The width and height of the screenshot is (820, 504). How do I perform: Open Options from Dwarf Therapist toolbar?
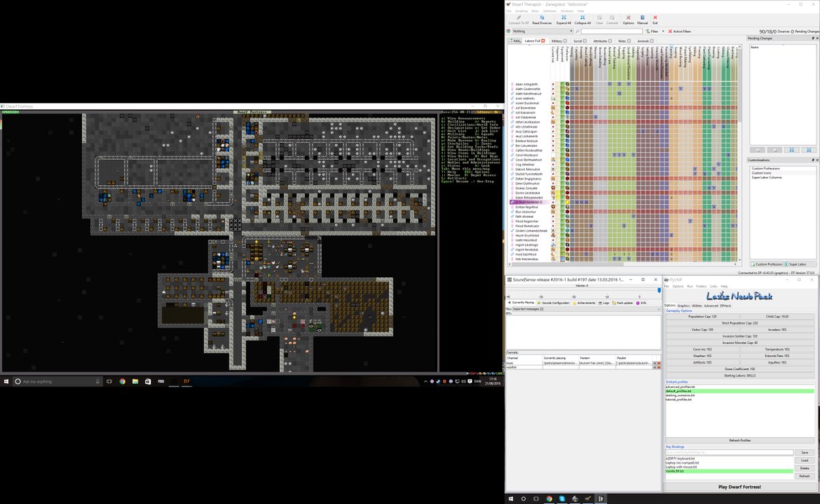628,20
